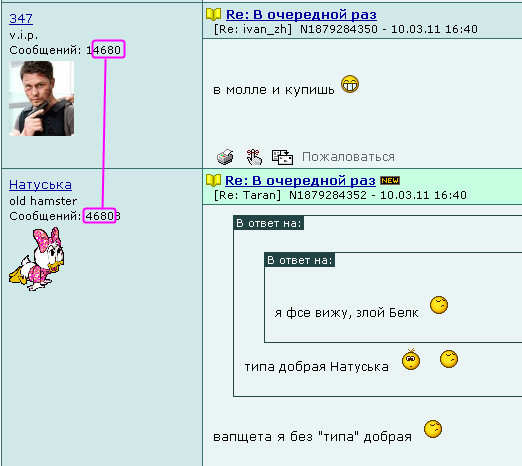Click the forward message envelopes icon
The height and width of the screenshot is (466, 522).
(x=282, y=157)
